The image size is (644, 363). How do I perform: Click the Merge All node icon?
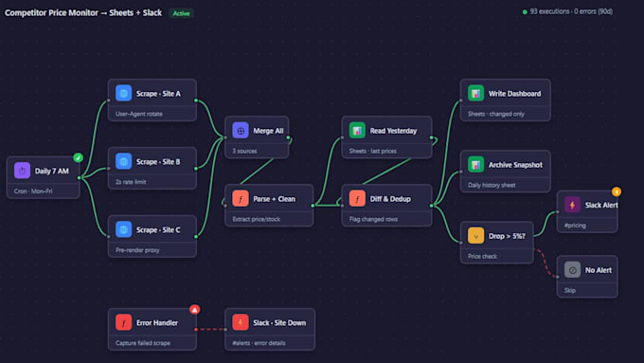click(241, 131)
